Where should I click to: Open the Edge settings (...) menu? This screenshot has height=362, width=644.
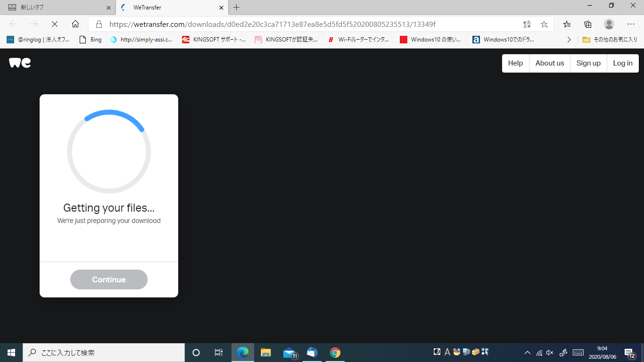point(631,24)
